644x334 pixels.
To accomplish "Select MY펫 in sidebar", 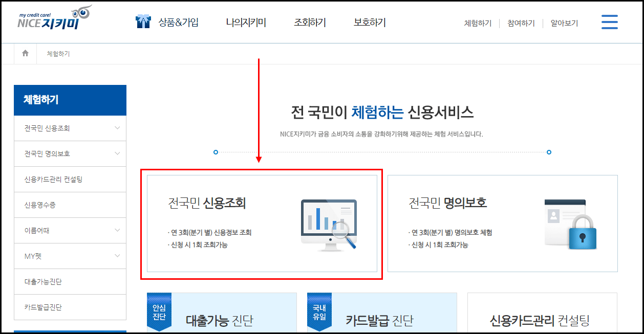I will pyautogui.click(x=70, y=256).
